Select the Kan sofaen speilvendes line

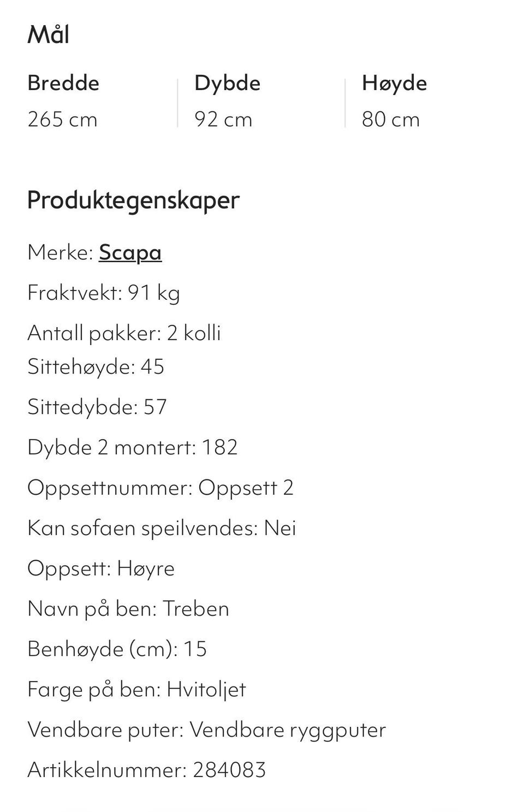[x=162, y=528]
